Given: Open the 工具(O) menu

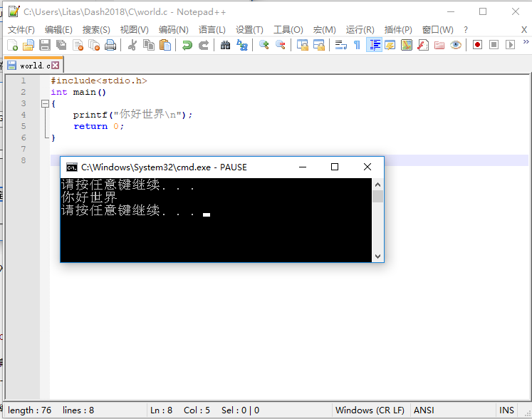Looking at the screenshot, I should (288, 30).
